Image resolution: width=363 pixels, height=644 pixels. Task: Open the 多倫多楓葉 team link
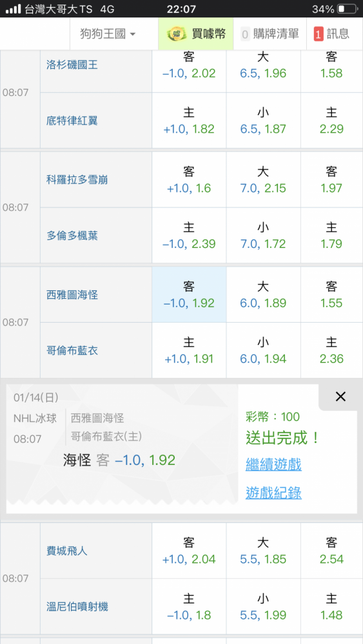point(72,236)
